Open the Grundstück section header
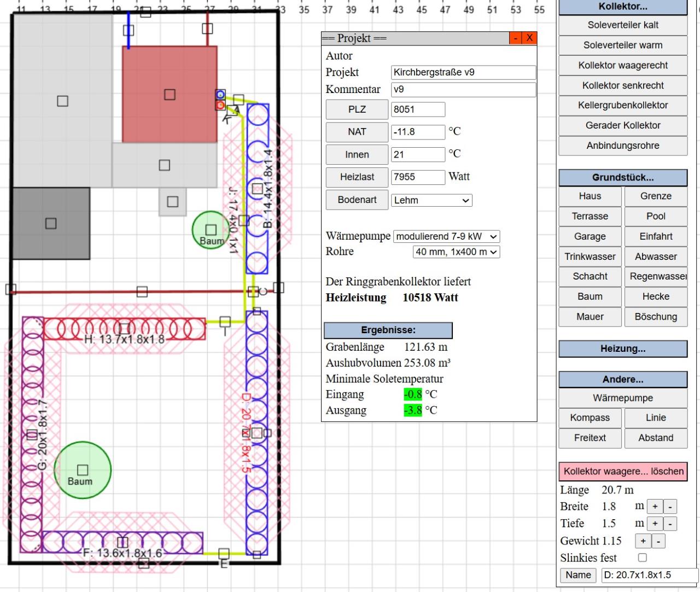Image resolution: width=700 pixels, height=592 pixels. point(622,177)
